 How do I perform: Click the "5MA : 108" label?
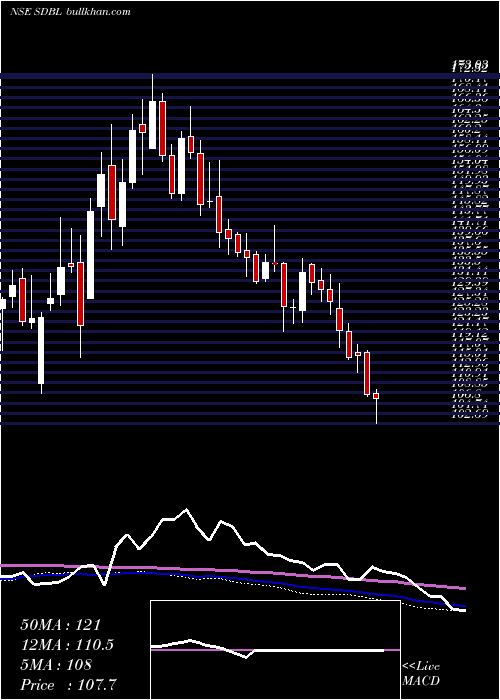tap(56, 665)
